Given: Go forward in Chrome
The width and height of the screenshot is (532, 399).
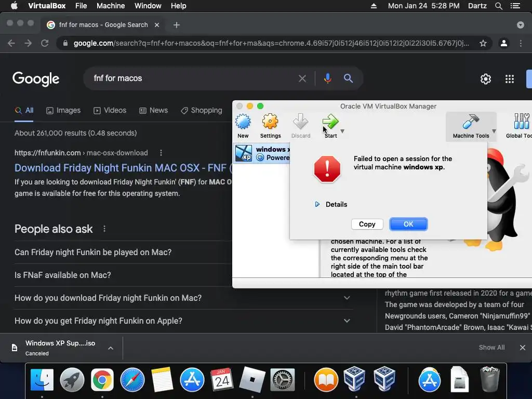Looking at the screenshot, I should point(28,43).
